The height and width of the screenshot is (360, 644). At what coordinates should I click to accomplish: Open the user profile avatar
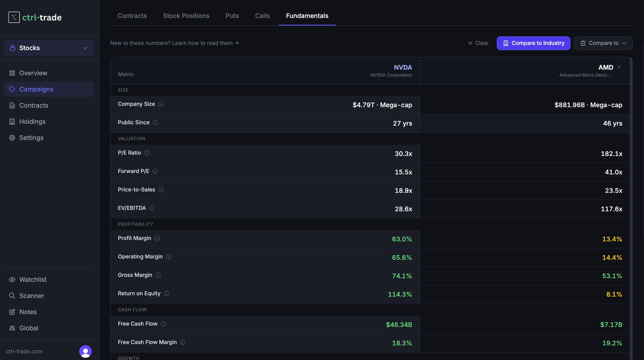tap(86, 351)
